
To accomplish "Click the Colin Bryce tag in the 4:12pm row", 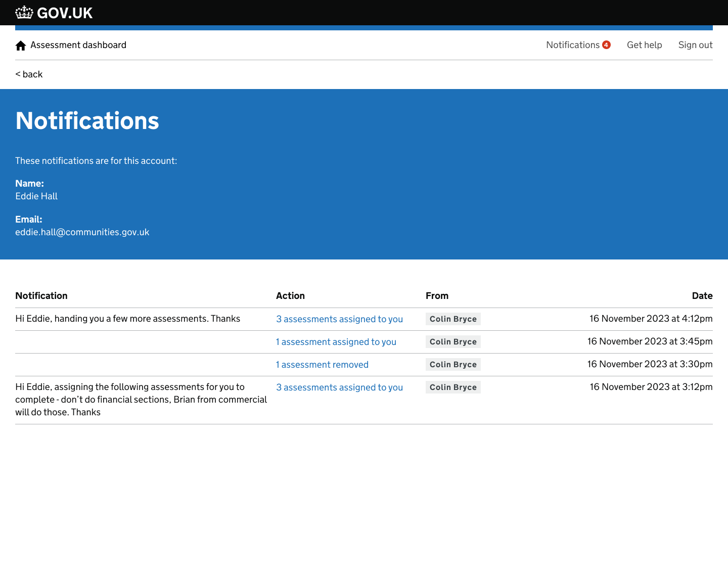I will coord(453,319).
